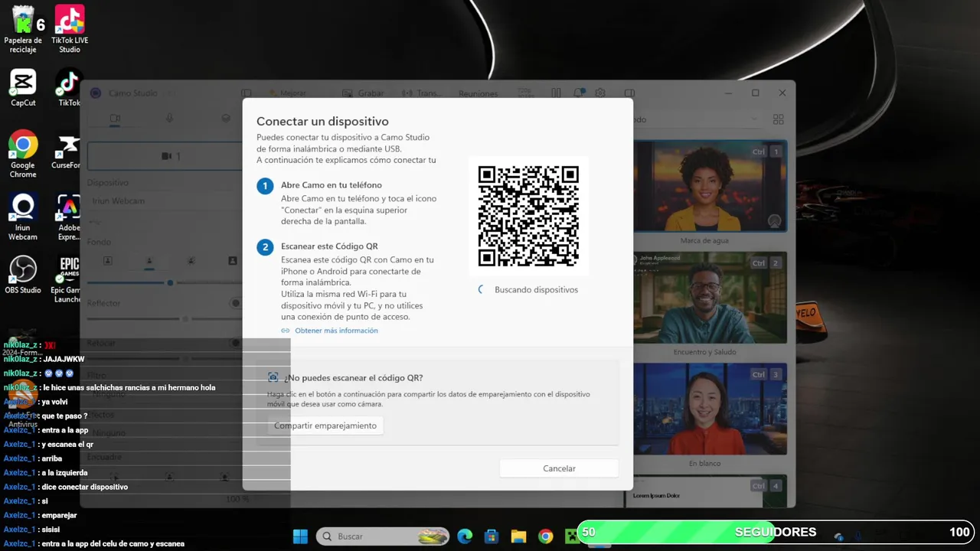Open Minecraft from the taskbar
The width and height of the screenshot is (980, 551).
[571, 536]
